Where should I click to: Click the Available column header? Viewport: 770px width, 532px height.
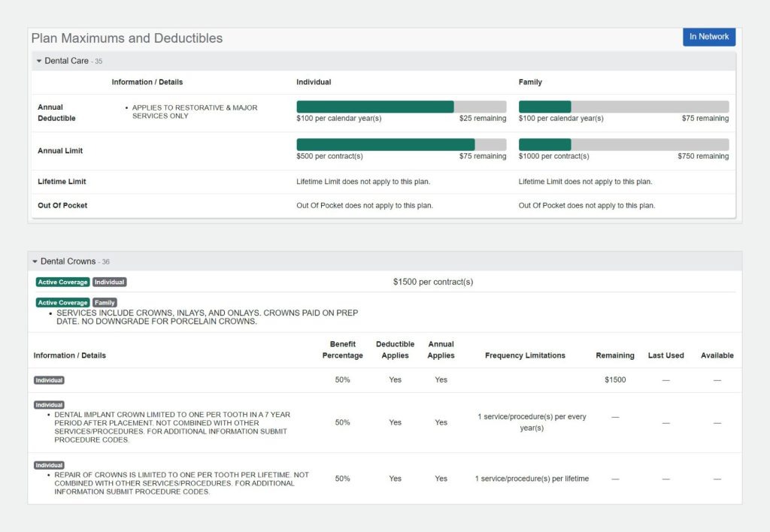pos(717,355)
